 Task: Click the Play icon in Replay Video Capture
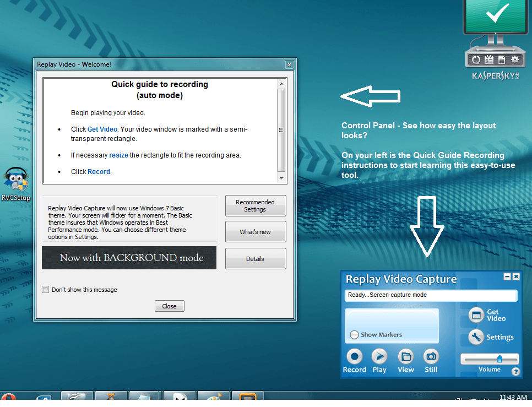pyautogui.click(x=379, y=356)
